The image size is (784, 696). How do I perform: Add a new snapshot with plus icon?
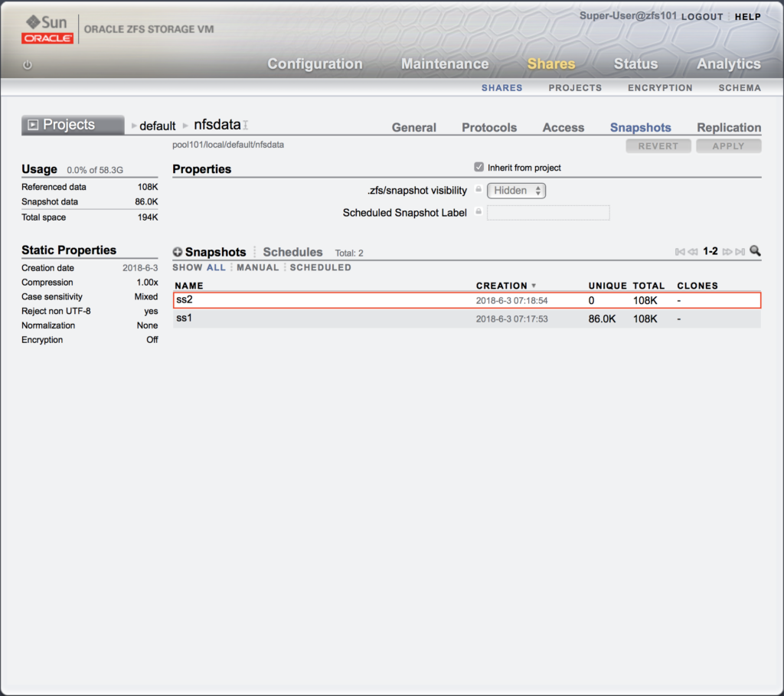tap(178, 252)
